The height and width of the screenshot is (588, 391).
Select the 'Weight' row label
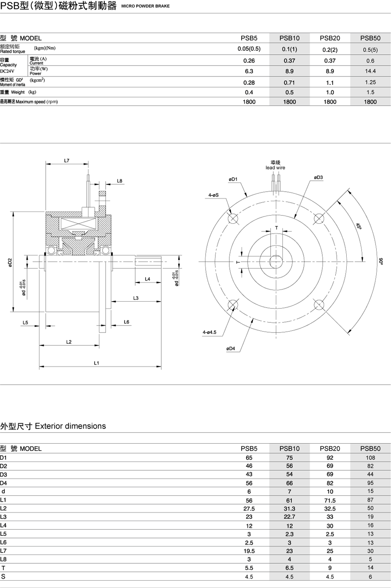[18, 92]
